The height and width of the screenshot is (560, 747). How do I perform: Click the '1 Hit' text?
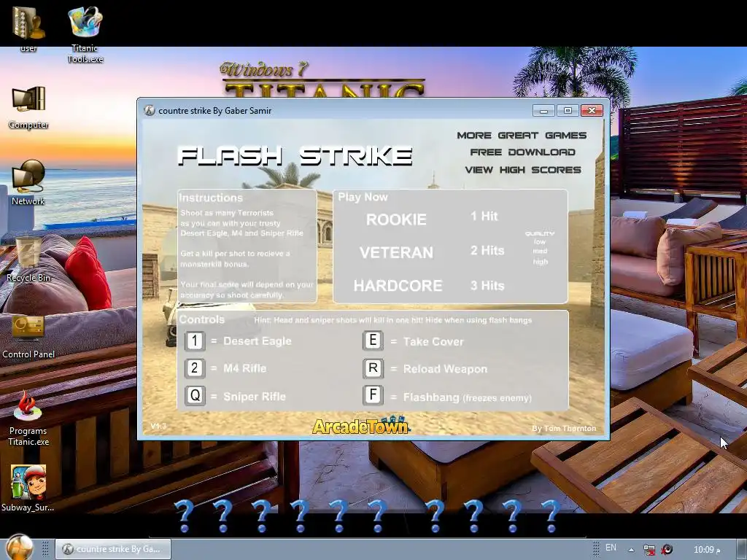pyautogui.click(x=484, y=216)
